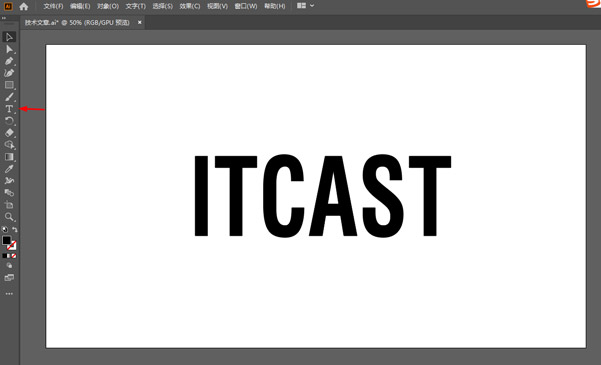This screenshot has width=601, height=365.
Task: Activate the Eyedropper tool
Action: (9, 169)
